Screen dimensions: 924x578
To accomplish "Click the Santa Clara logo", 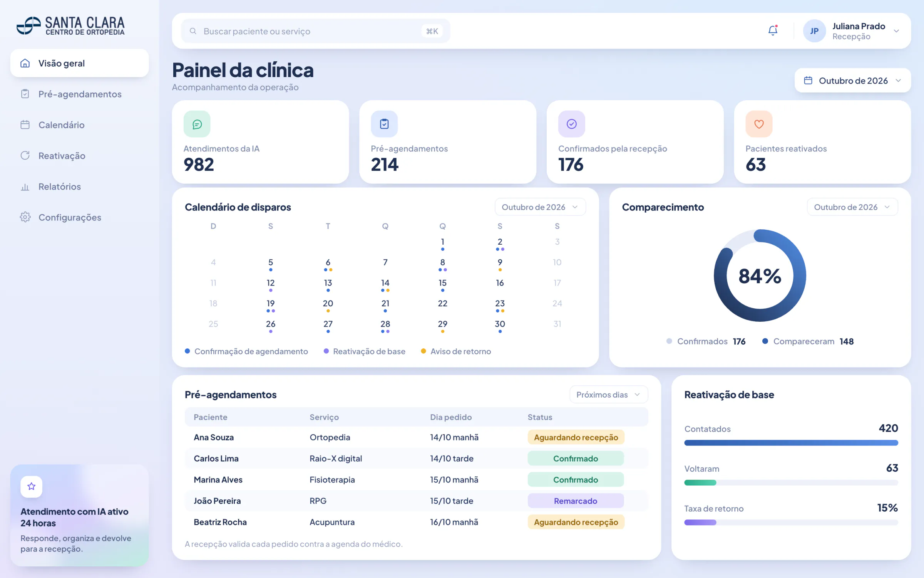I will (x=71, y=26).
